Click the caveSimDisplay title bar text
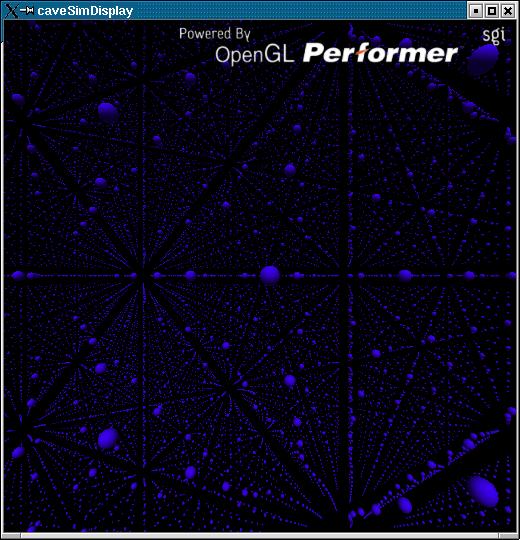The width and height of the screenshot is (520, 540). coord(85,11)
